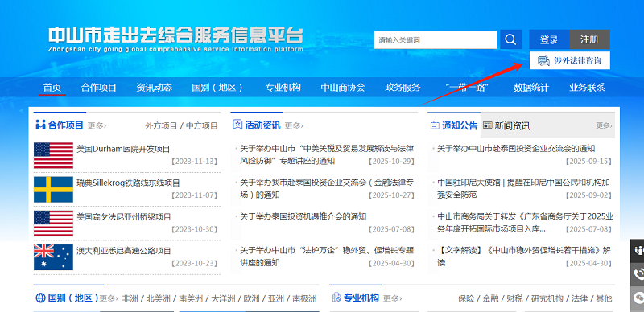The height and width of the screenshot is (312, 644).
Task: Click Australia flag thumbnail
Action: pos(53,257)
